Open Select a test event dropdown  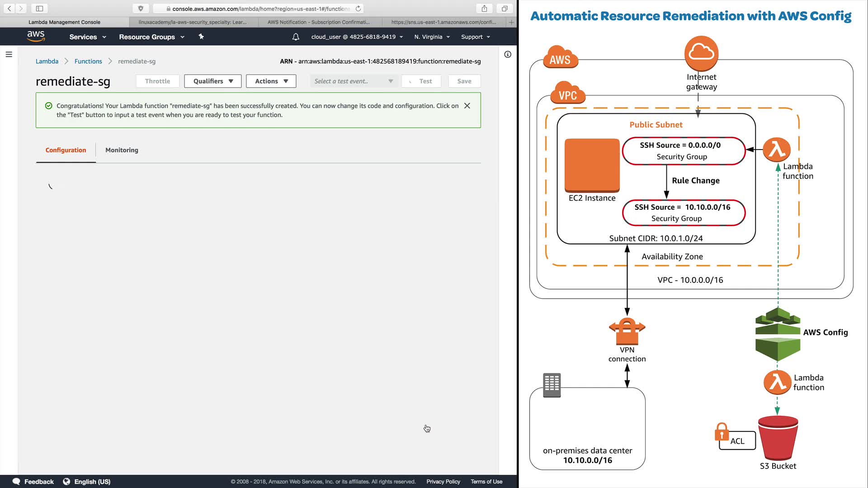[354, 81]
